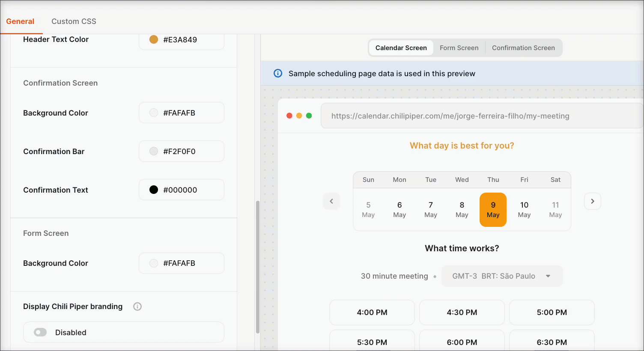The width and height of the screenshot is (644, 351).
Task: Click the red dot in preview browser
Action: (x=289, y=116)
